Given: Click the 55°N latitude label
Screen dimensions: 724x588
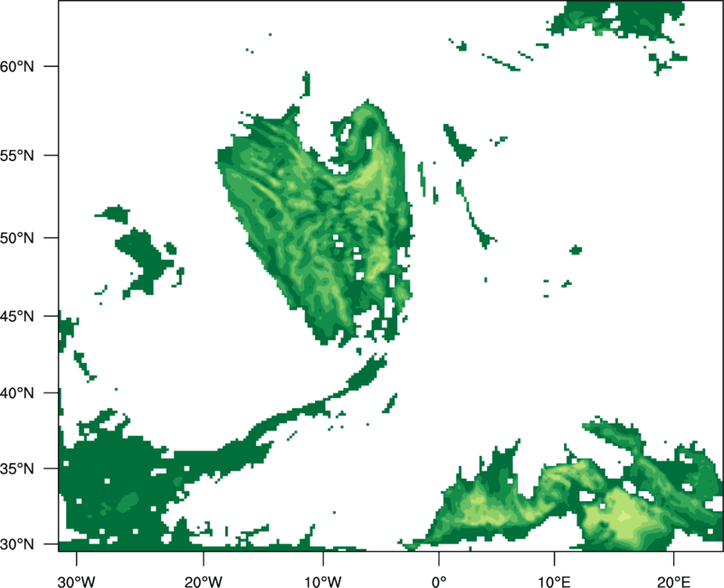Looking at the screenshot, I should [x=17, y=156].
